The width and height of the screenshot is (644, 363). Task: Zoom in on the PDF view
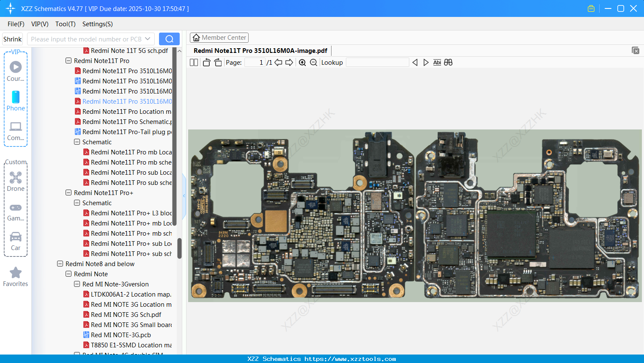pyautogui.click(x=302, y=63)
